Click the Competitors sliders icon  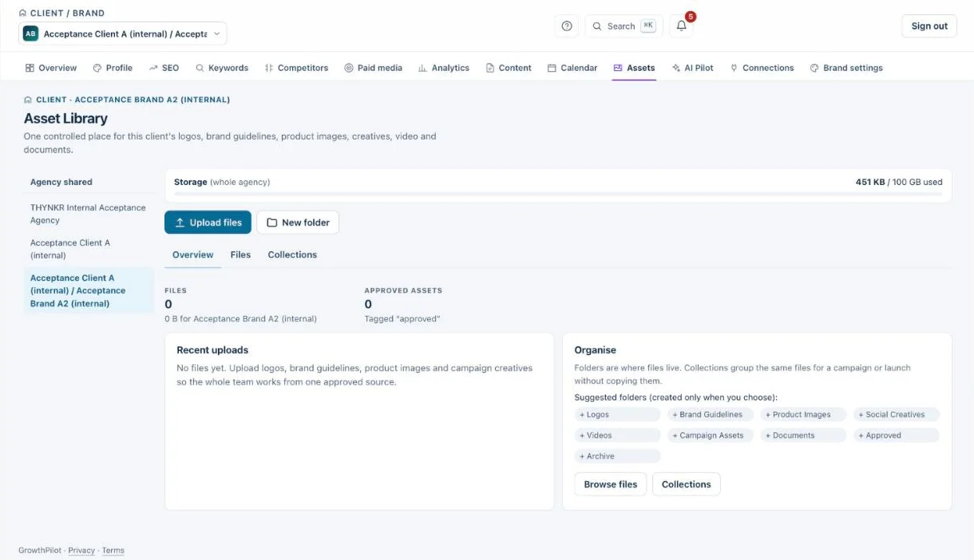tap(269, 68)
